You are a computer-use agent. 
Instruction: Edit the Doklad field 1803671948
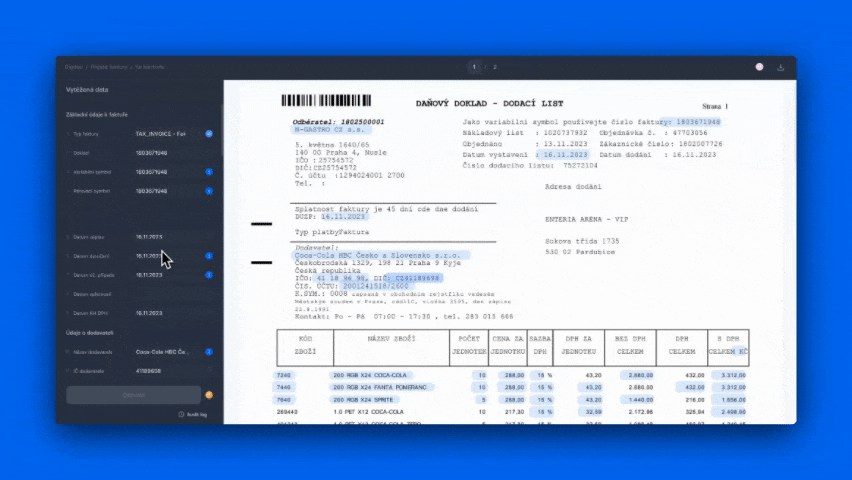[x=167, y=153]
